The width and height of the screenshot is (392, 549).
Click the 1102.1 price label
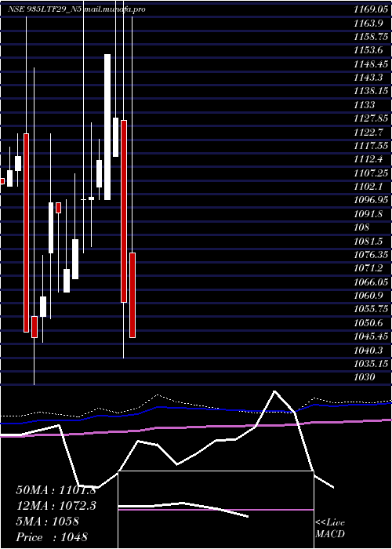[368, 187]
